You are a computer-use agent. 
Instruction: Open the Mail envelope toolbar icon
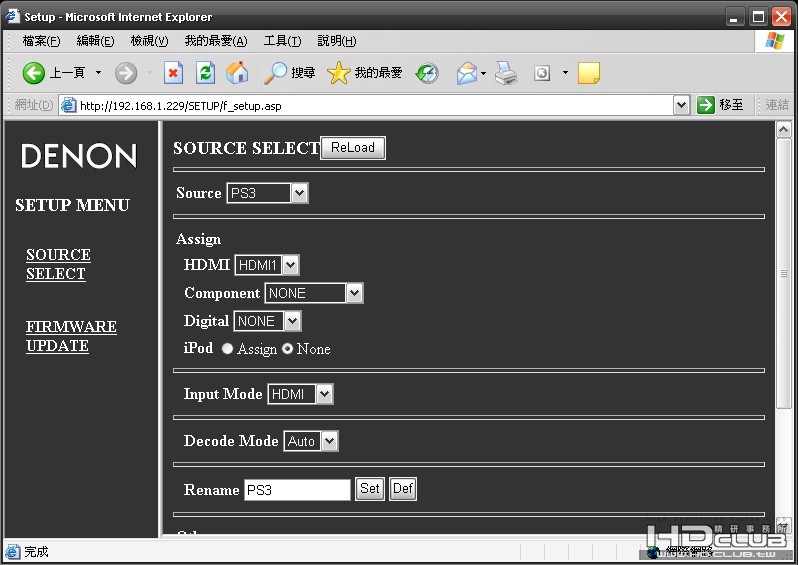[x=467, y=73]
